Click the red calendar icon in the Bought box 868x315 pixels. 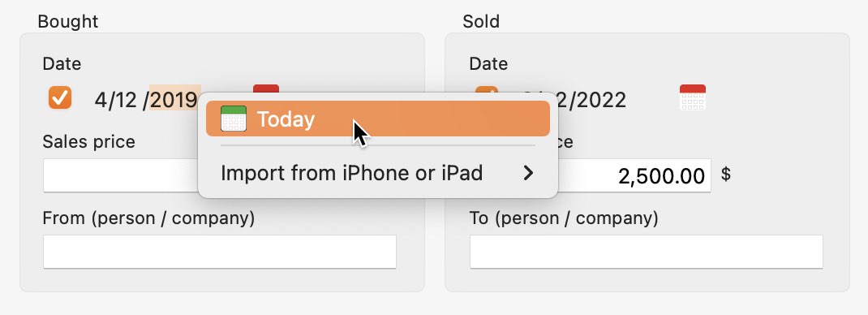point(266,88)
